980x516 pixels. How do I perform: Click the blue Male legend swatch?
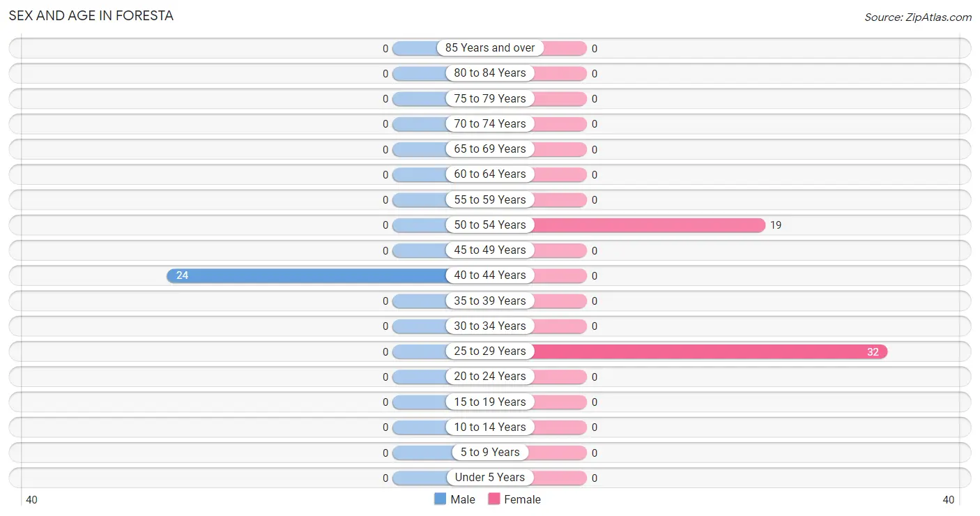(x=440, y=499)
